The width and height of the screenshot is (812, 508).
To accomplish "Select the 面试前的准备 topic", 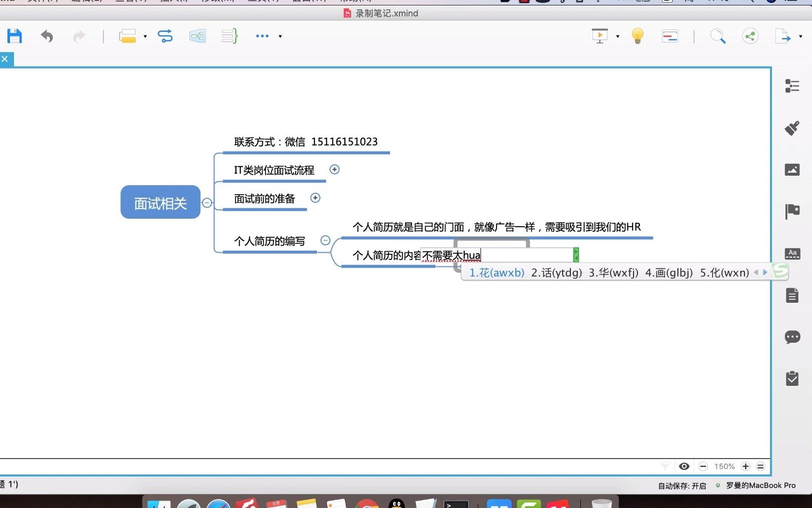I will (x=264, y=199).
